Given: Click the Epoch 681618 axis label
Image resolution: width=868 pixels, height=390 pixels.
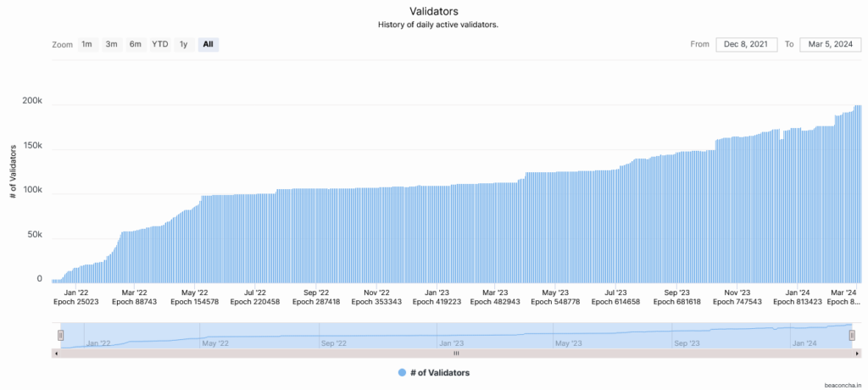Looking at the screenshot, I should (x=677, y=302).
